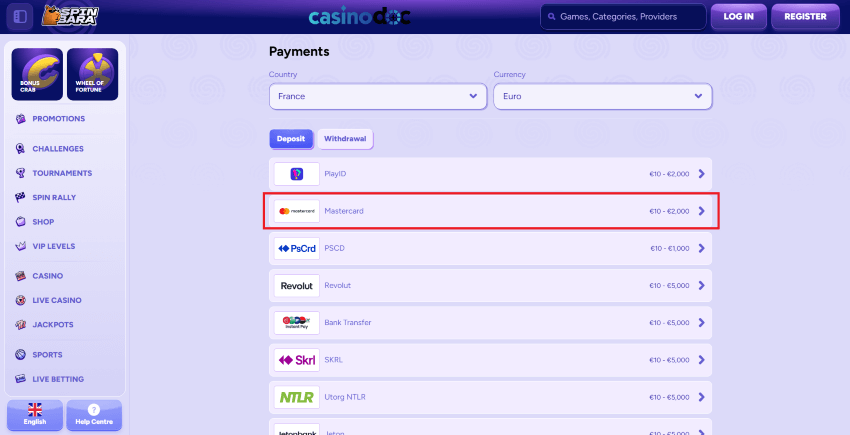Click the Bank Transfer label text
The image size is (850, 435).
point(347,323)
